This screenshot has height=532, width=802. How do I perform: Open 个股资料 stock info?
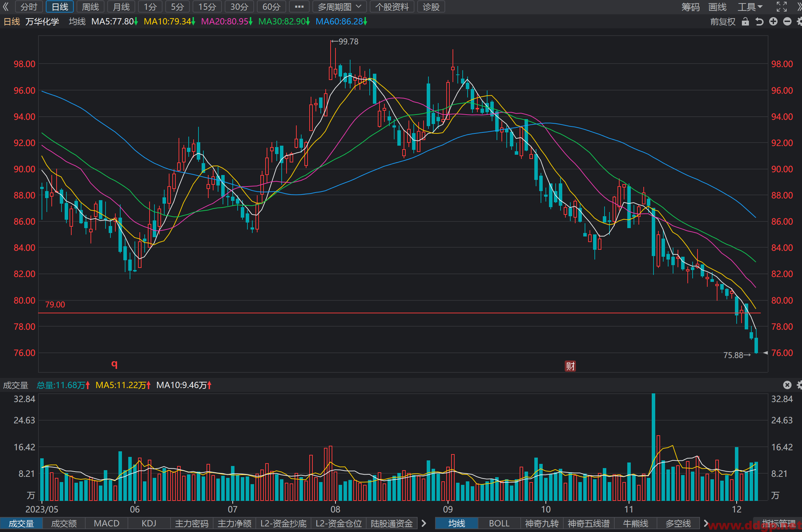pyautogui.click(x=392, y=7)
